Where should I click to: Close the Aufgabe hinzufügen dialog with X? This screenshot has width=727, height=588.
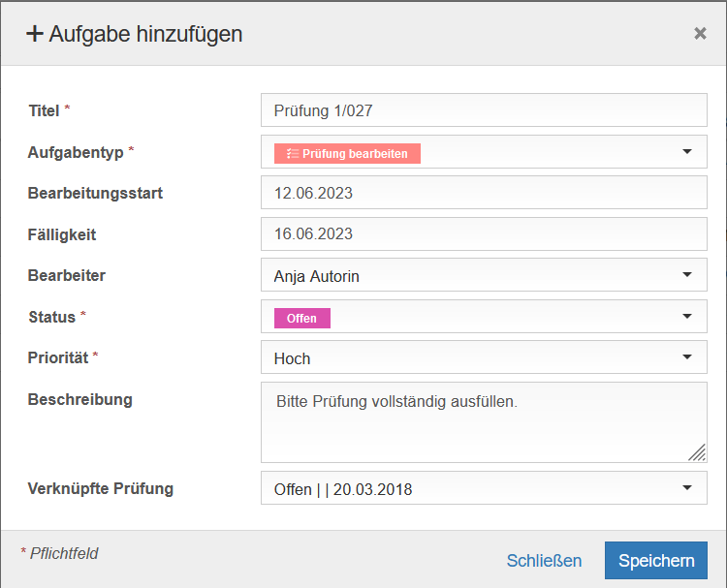pyautogui.click(x=700, y=33)
